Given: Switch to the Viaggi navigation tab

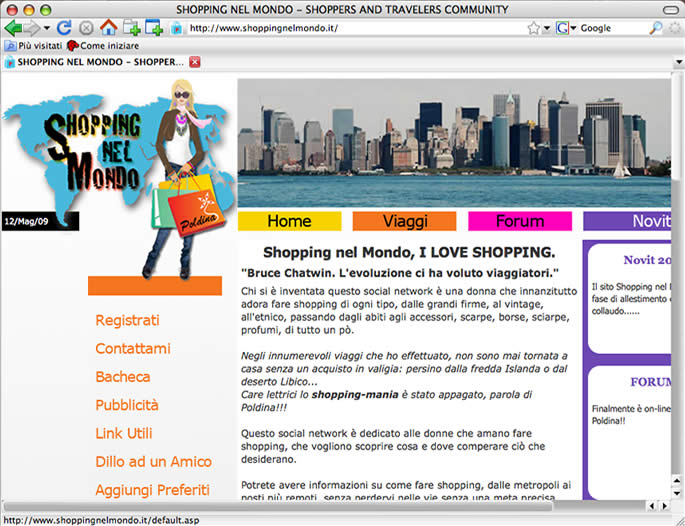Looking at the screenshot, I should (404, 221).
